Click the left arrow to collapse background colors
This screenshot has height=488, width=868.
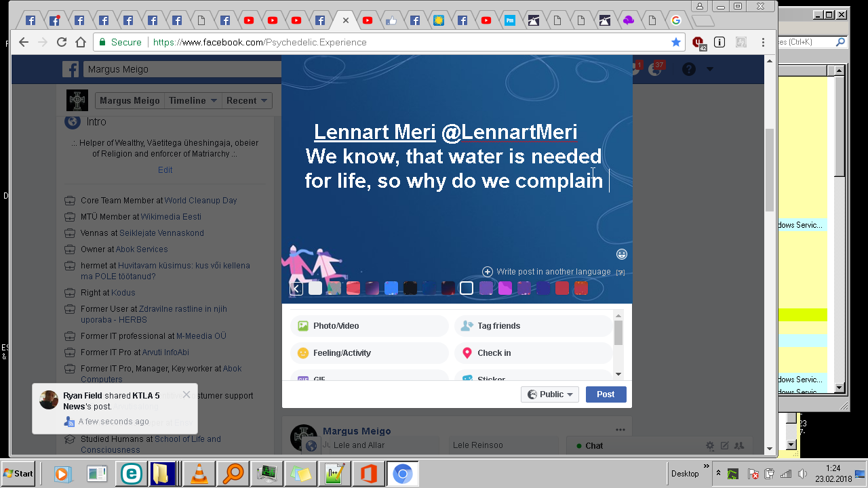click(296, 289)
